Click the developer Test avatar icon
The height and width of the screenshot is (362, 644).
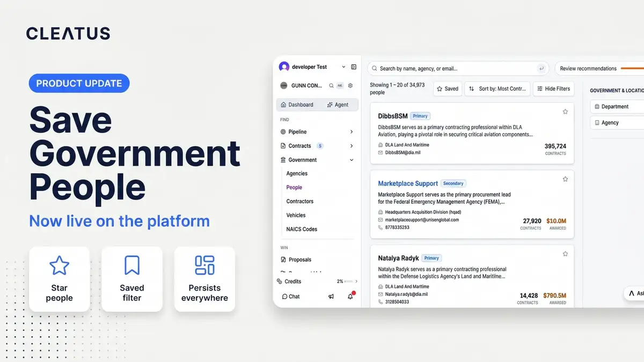(284, 67)
